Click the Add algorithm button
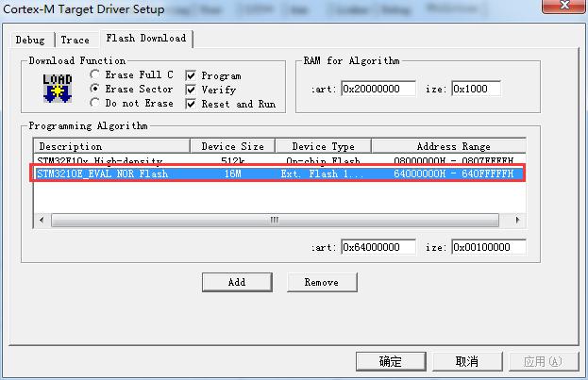588x380 pixels. pyautogui.click(x=237, y=282)
